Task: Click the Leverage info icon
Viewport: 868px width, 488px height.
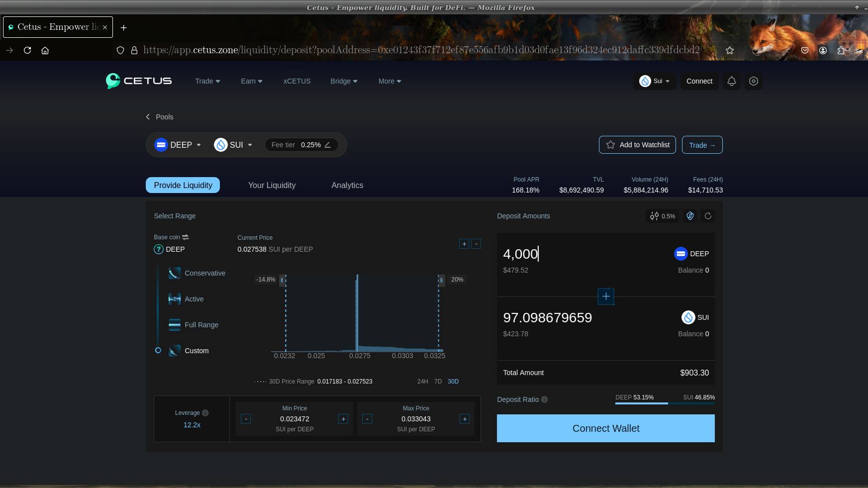Action: [x=205, y=413]
